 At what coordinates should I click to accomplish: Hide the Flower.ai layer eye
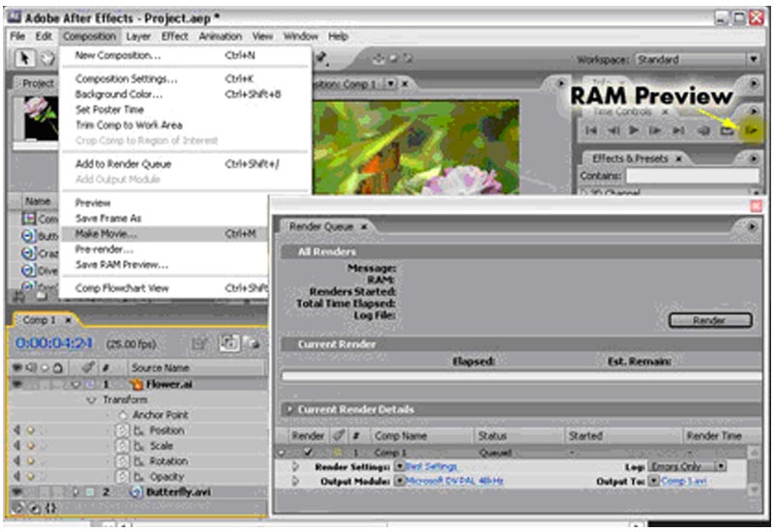click(17, 384)
